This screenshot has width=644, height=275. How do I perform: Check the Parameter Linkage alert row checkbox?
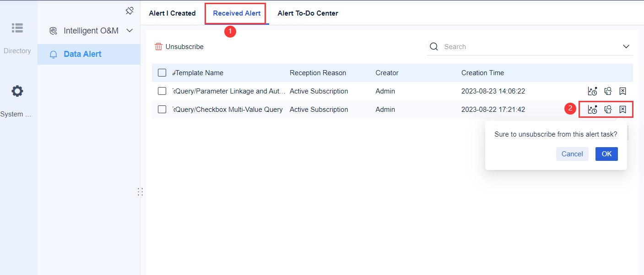click(162, 91)
